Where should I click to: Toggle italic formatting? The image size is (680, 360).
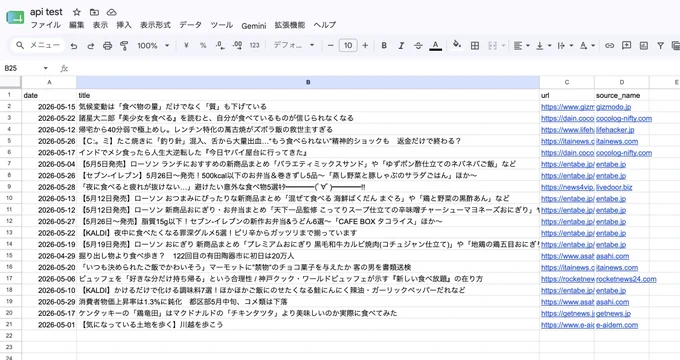pos(401,45)
